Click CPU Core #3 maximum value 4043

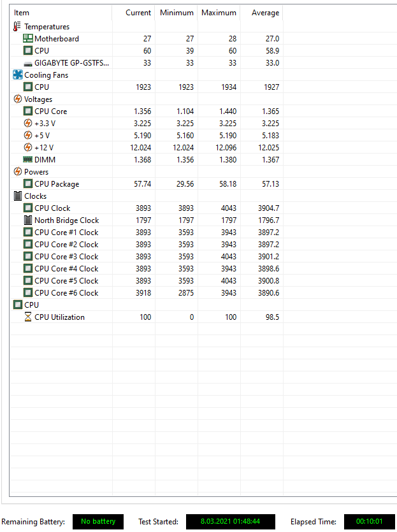(x=229, y=257)
